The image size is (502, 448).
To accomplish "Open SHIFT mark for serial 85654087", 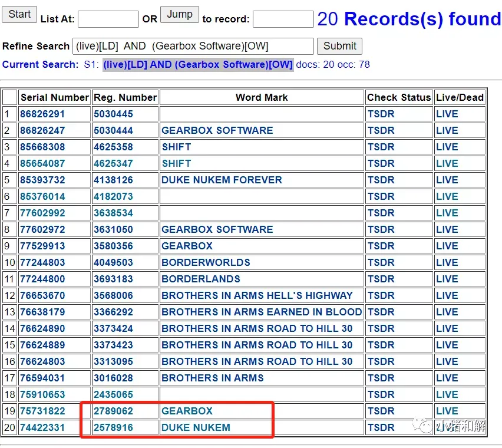I will [176, 164].
